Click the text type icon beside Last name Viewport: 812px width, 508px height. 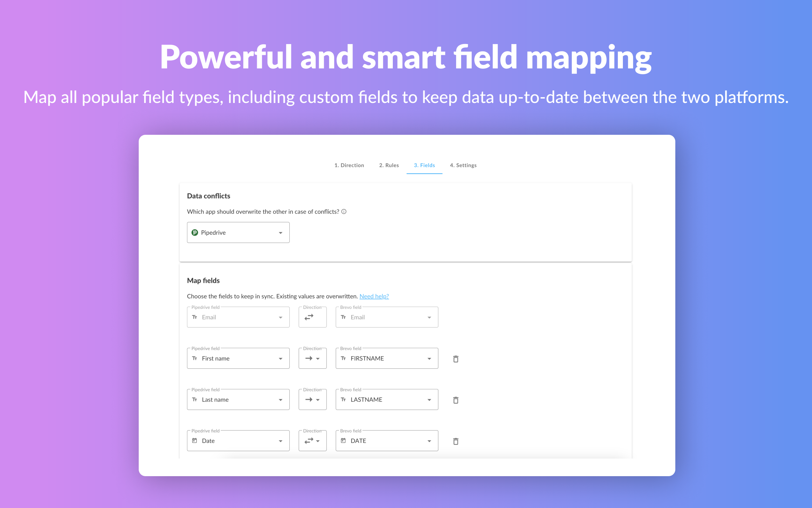pos(195,400)
